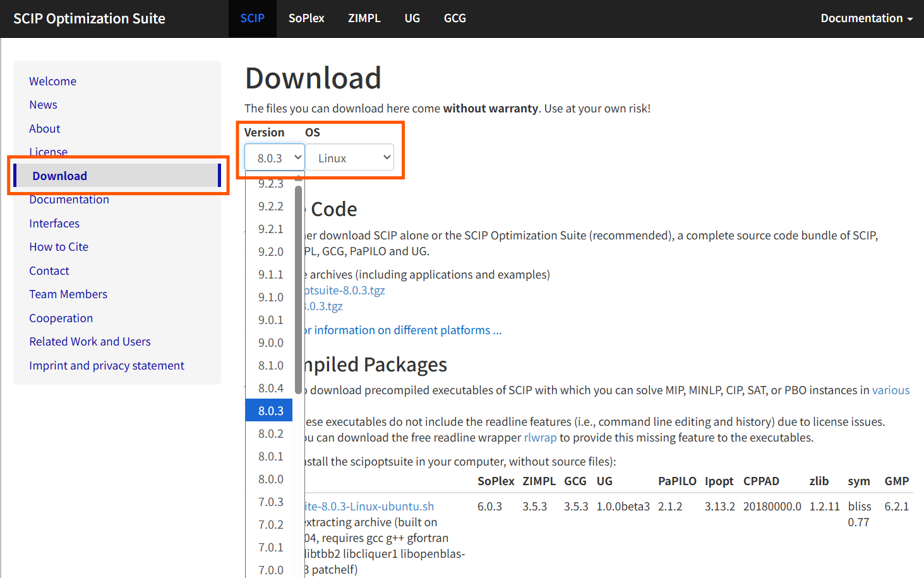Image resolution: width=924 pixels, height=578 pixels.
Task: Expand the Documentation menu in the top bar
Action: [x=867, y=18]
